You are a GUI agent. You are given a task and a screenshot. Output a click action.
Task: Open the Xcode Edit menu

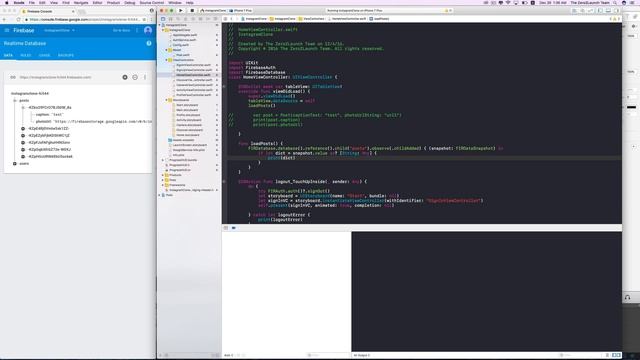(x=42, y=2)
